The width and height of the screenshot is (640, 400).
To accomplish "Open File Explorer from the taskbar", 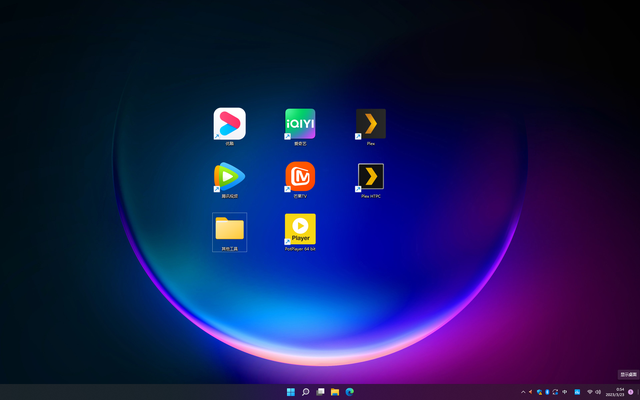I will [x=335, y=392].
